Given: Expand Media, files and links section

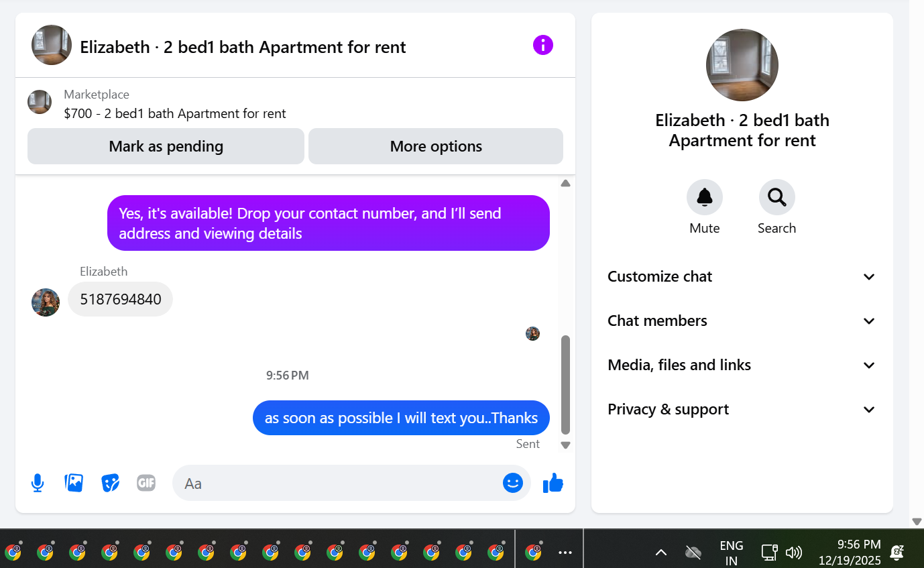Looking at the screenshot, I should pyautogui.click(x=742, y=365).
